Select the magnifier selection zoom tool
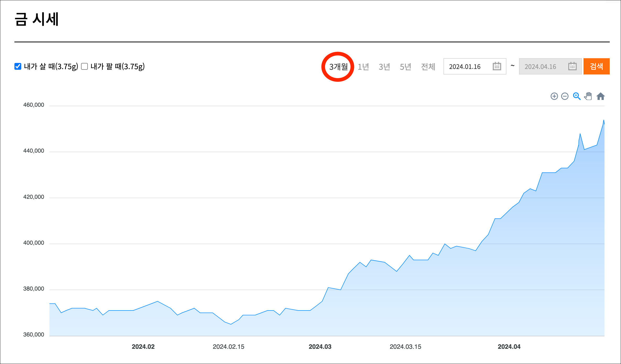The height and width of the screenshot is (364, 621). tap(576, 96)
